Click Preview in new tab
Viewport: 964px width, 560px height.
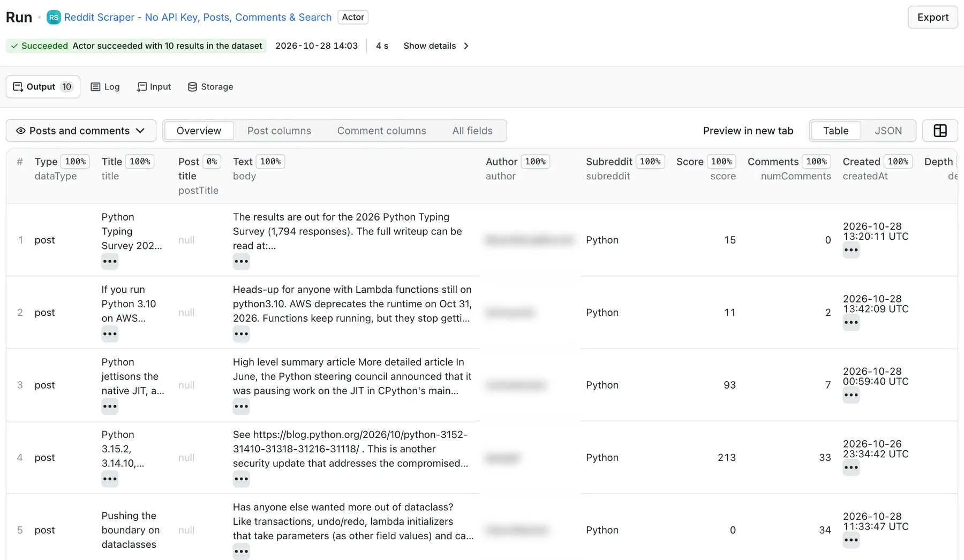(748, 131)
